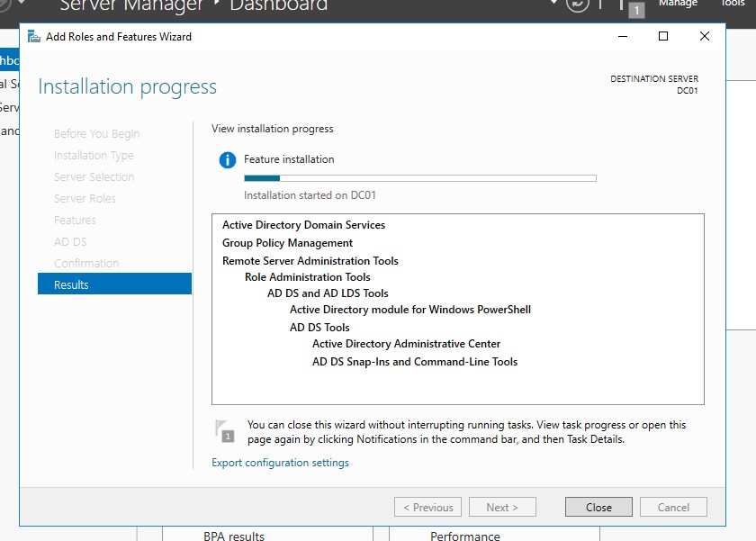Click the AD DS Tools entry

tap(319, 328)
